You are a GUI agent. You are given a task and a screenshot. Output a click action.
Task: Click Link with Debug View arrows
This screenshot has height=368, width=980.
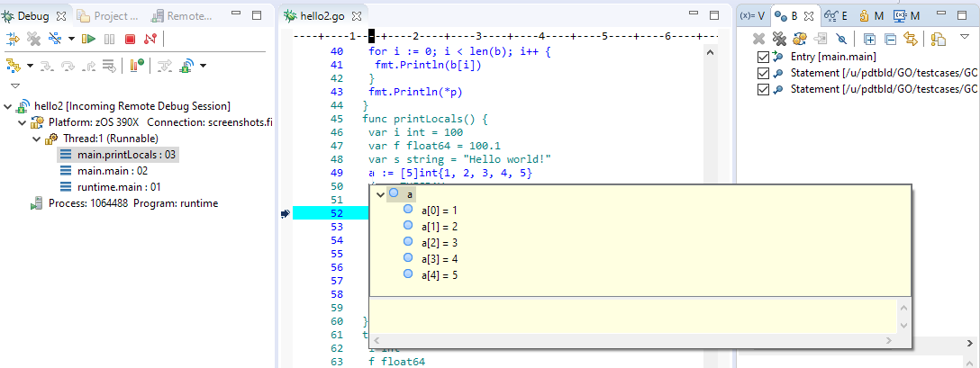[x=911, y=39]
